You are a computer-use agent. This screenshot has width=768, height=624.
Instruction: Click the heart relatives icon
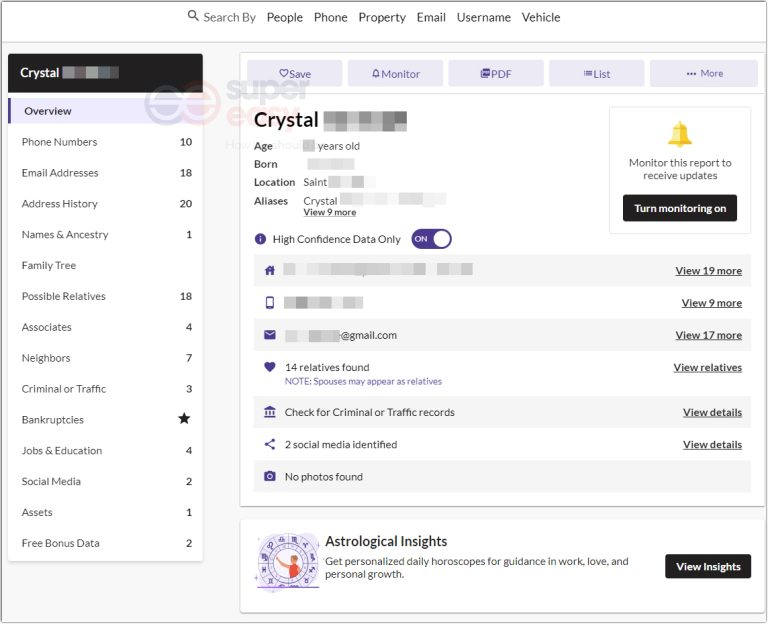pyautogui.click(x=269, y=367)
